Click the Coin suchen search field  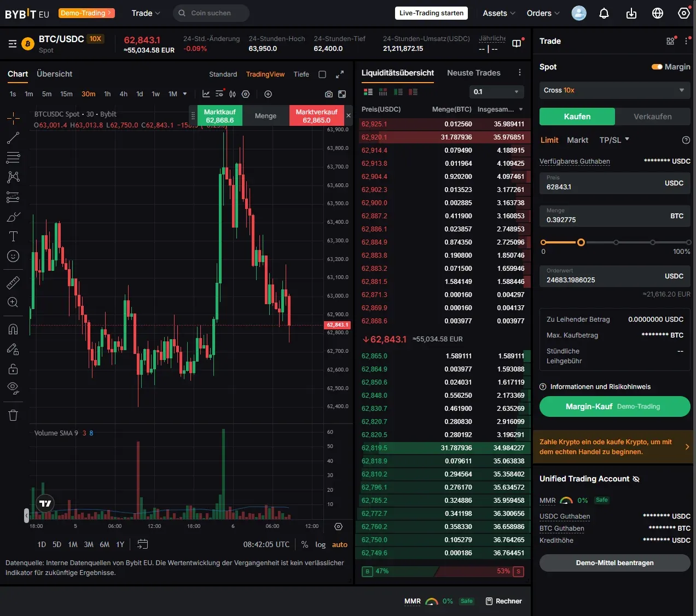click(211, 13)
